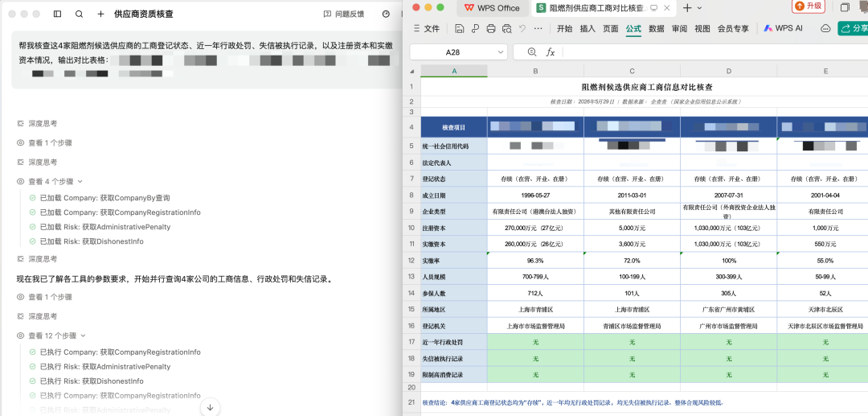Click the select-all corner of the sheet
Image resolution: width=868 pixels, height=416 pixels.
pyautogui.click(x=411, y=71)
